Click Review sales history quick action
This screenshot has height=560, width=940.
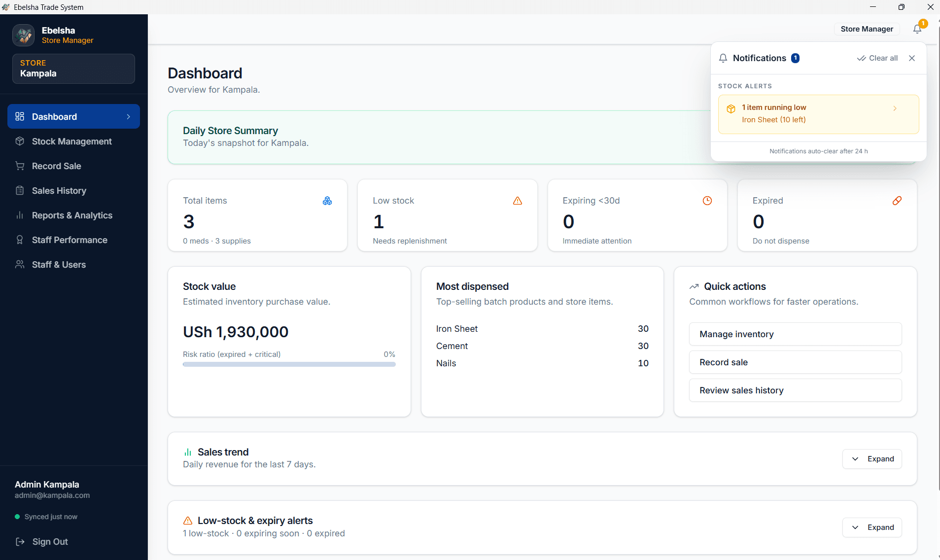pyautogui.click(x=795, y=390)
